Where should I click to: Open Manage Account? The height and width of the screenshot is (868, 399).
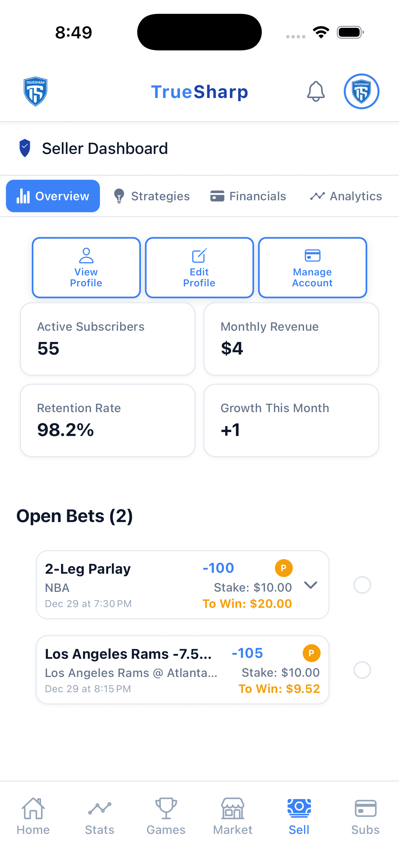coord(312,267)
